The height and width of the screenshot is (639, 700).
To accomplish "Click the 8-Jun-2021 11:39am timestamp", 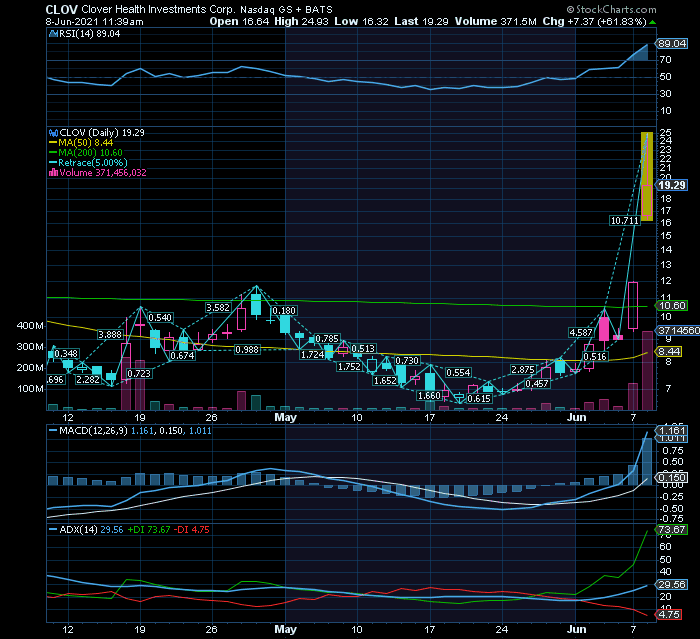I will point(94,21).
